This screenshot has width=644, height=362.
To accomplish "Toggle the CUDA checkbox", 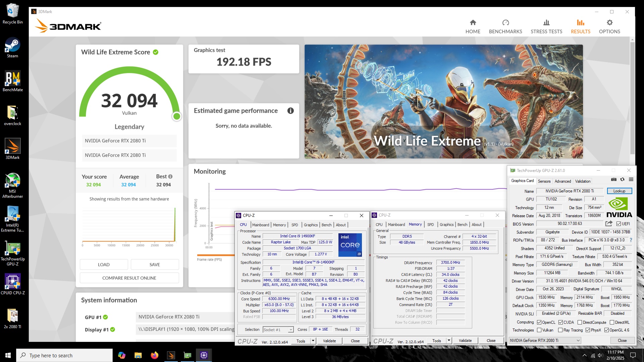I will (x=560, y=322).
